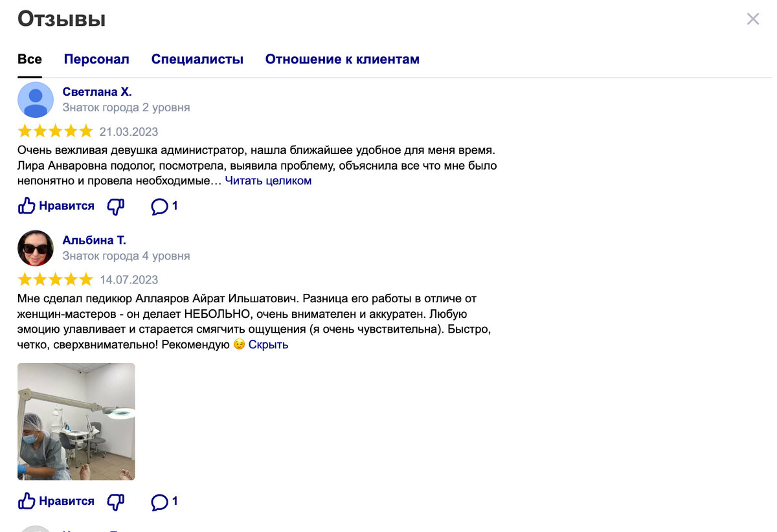Click the fifth star on Светлана Х.'s rating
This screenshot has height=532, width=777.
tap(86, 131)
